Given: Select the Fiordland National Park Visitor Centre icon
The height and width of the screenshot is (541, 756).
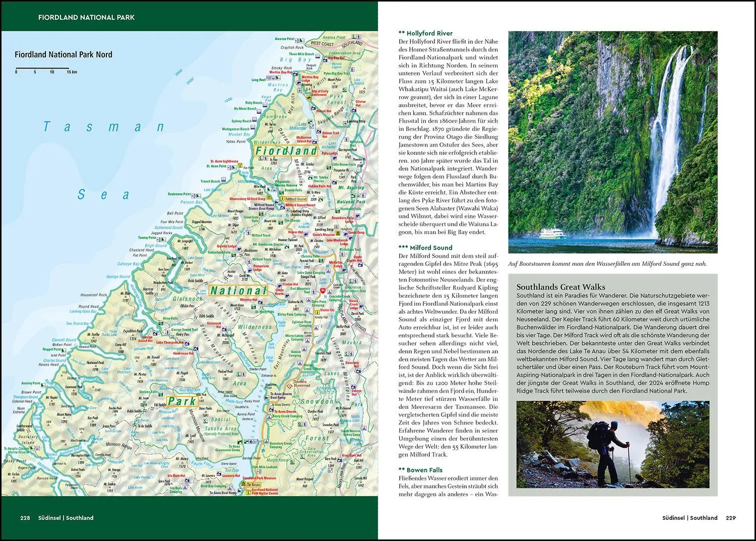Looking at the screenshot, I should (x=248, y=492).
